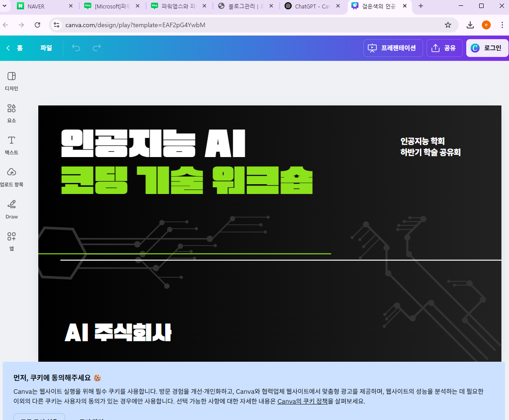Open the 앱 apps panel
The width and height of the screenshot is (509, 420).
[x=12, y=242]
